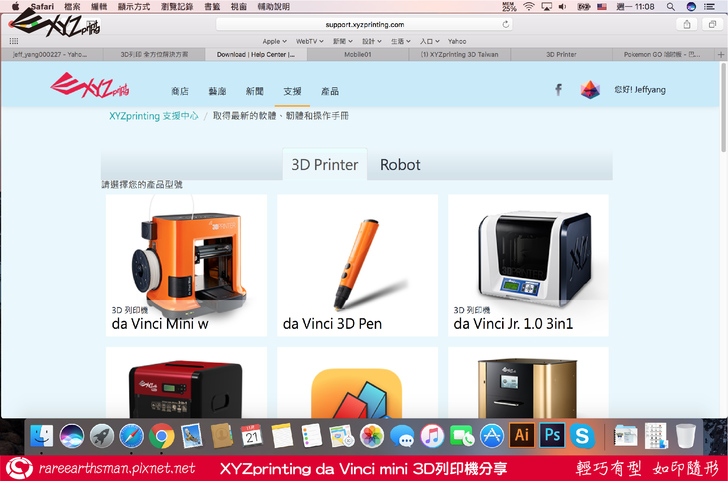Select da Vinci 3D Pen card
This screenshot has width=728, height=481.
point(358,265)
